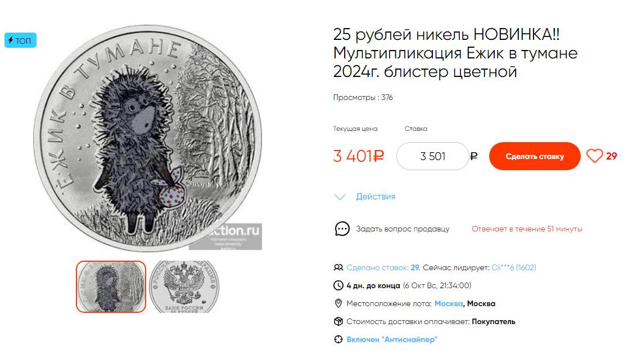The height and width of the screenshot is (364, 628).
Task: Click the lightning ТОП badge
Action: pos(20,40)
